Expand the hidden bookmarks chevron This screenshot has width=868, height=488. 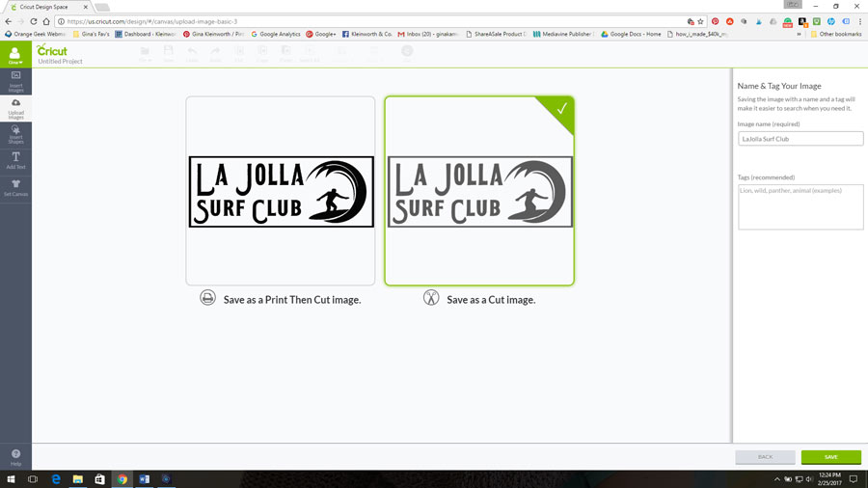[x=799, y=35]
